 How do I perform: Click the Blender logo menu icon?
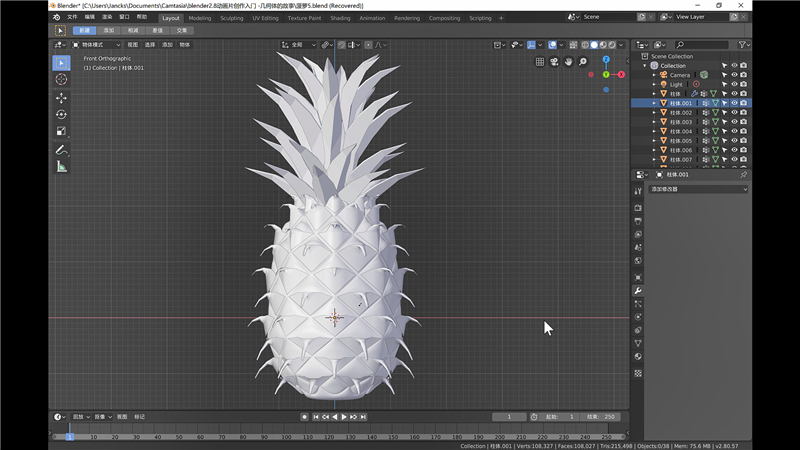tap(57, 17)
